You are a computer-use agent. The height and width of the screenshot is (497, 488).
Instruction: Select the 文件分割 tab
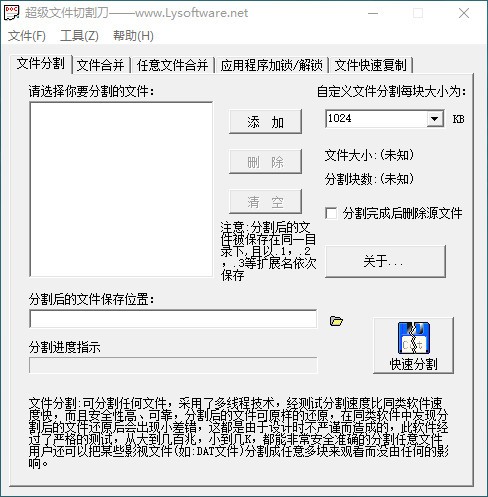click(x=41, y=63)
